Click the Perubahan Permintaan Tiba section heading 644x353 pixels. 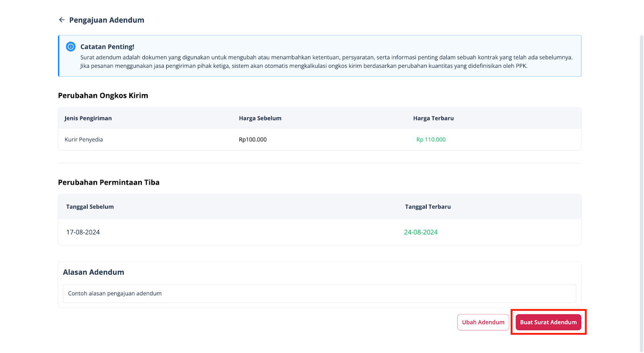109,182
